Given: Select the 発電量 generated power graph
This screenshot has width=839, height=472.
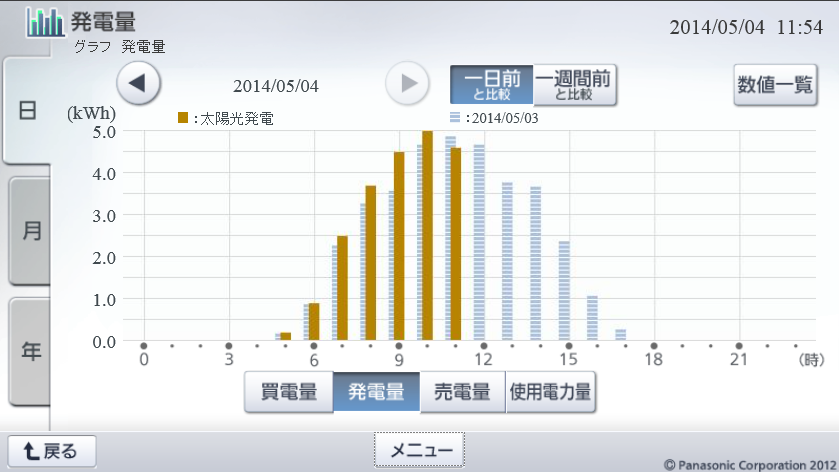Looking at the screenshot, I should coord(376,393).
